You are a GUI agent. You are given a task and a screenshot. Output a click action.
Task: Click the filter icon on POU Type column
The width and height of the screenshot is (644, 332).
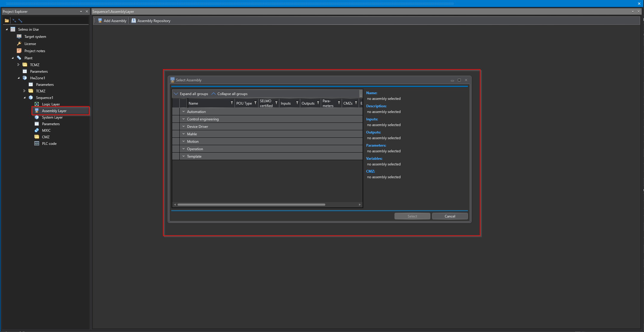[x=255, y=103]
